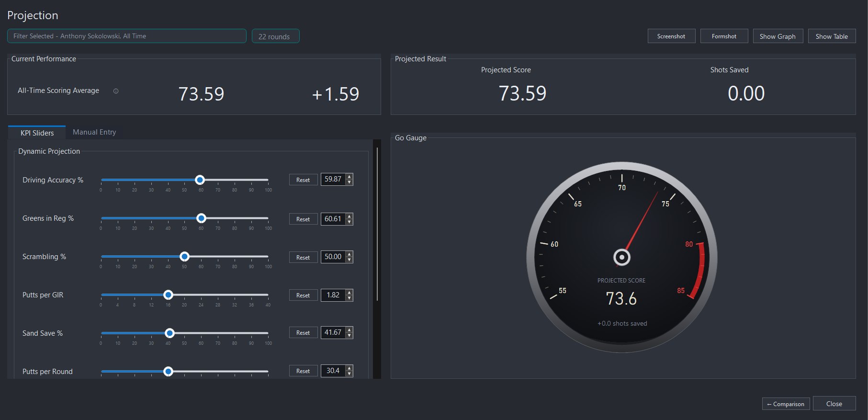Increase Driving Accuracy value with up arrow
Screen dimensions: 868x420
349,177
